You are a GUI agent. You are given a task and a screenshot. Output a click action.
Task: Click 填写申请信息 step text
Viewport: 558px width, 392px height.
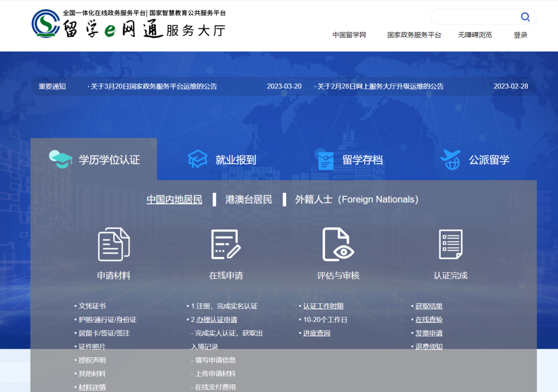[215, 360]
